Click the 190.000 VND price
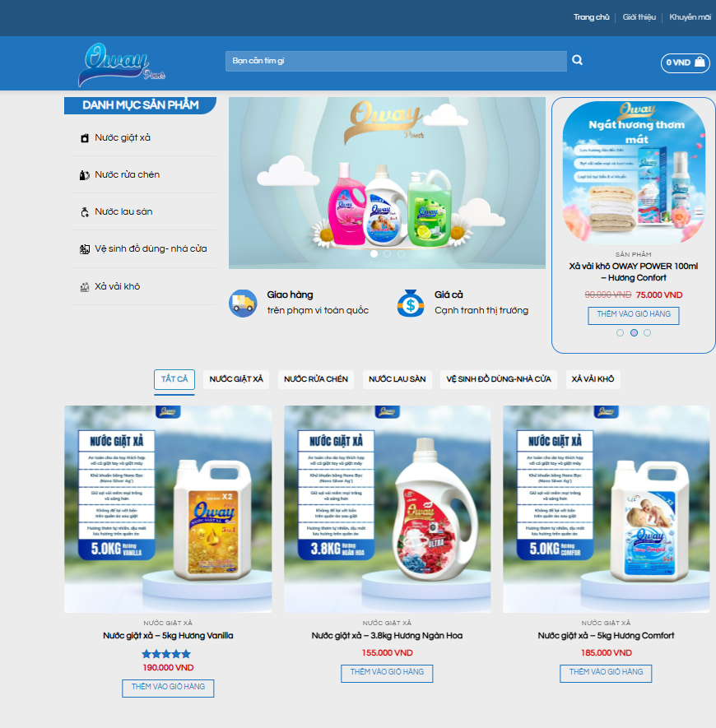Screen dimensions: 716x728 (168, 668)
